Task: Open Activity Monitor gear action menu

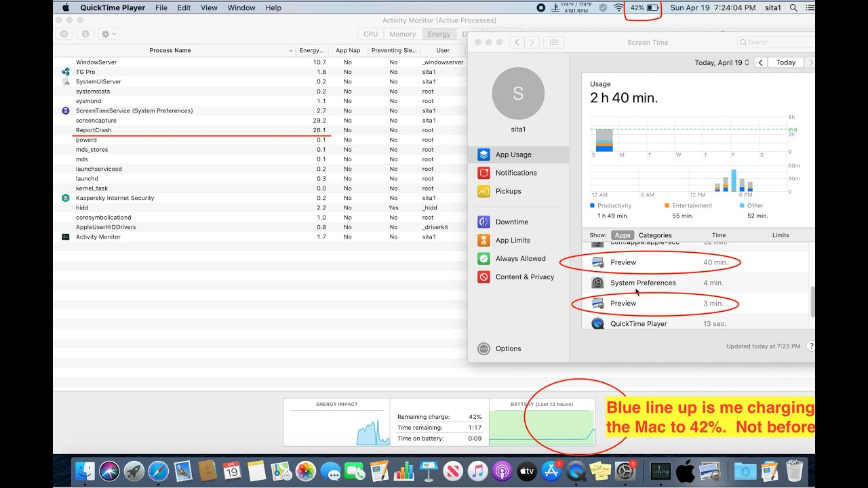Action: (x=108, y=34)
